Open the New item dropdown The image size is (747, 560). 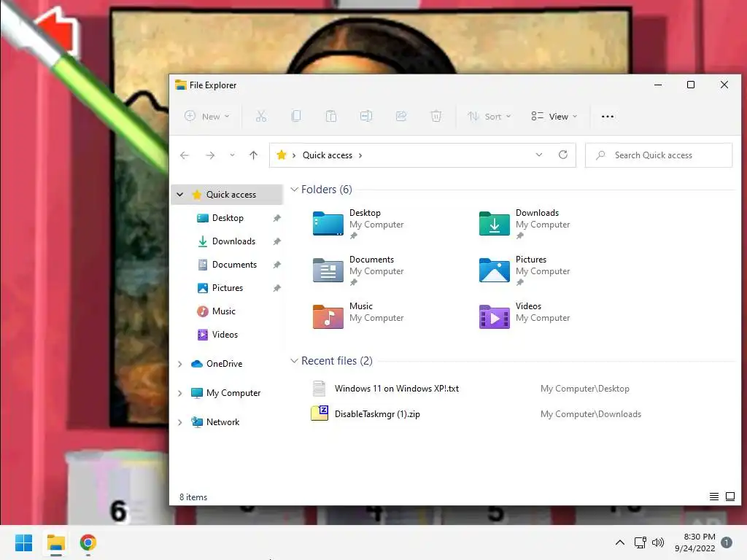[206, 116]
